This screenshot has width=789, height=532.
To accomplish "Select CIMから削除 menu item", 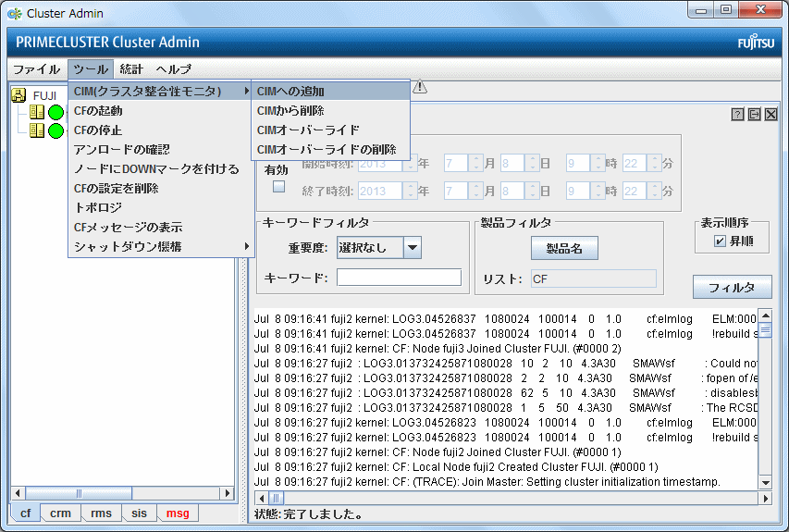I will pos(330,111).
